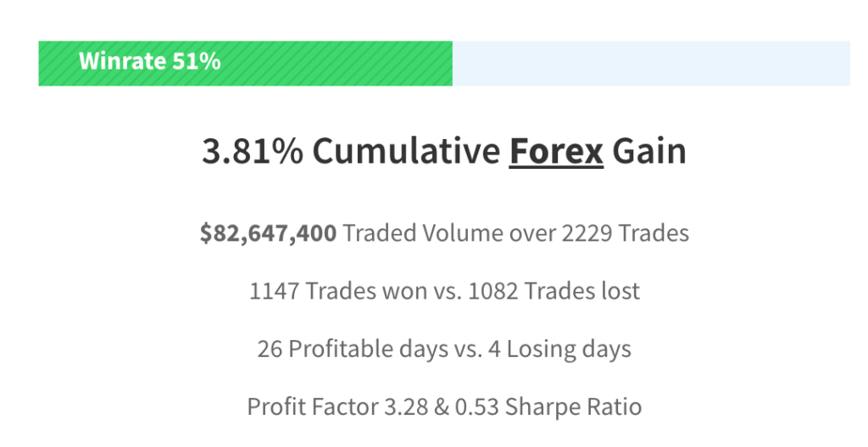868x447 pixels.
Task: Select the 3.81% figure in the heading
Action: click(x=253, y=151)
